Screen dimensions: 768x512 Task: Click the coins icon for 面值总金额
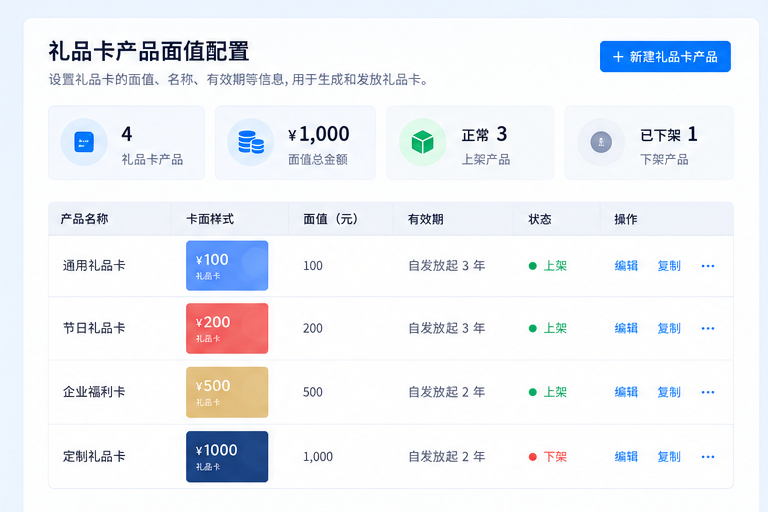(x=251, y=142)
